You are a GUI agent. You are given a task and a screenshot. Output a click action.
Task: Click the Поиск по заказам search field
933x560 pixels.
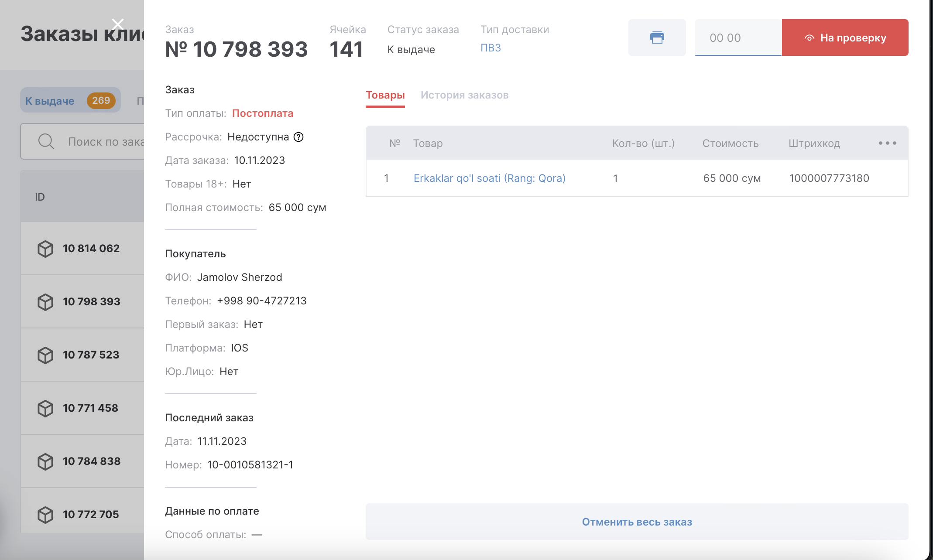click(x=106, y=142)
